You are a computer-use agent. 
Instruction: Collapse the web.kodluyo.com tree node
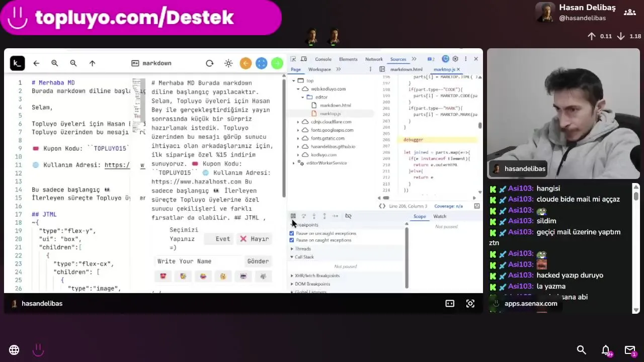click(298, 89)
